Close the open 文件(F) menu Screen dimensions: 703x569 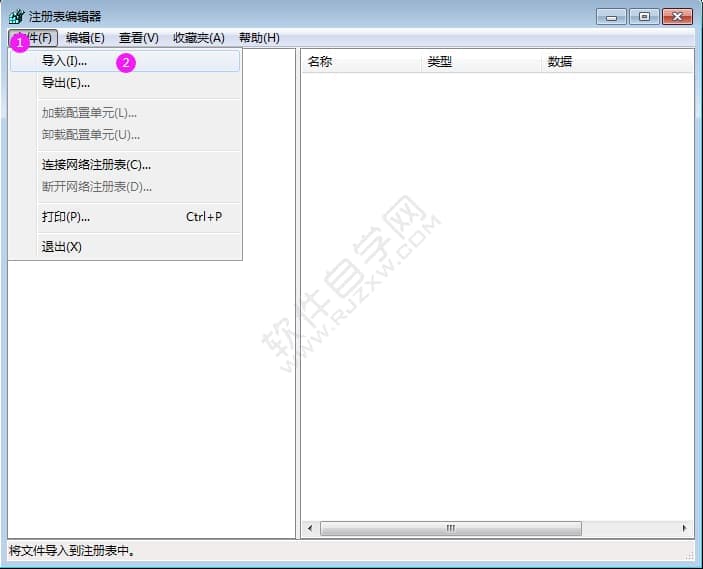tap(34, 38)
